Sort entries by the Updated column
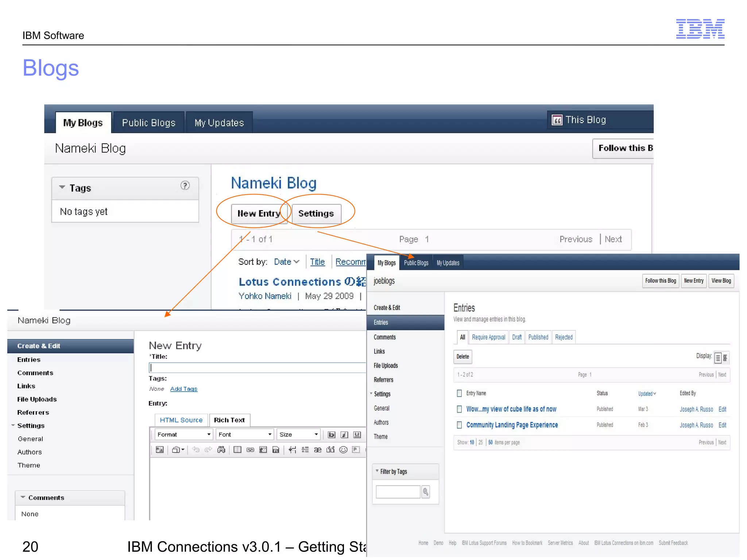 point(647,393)
